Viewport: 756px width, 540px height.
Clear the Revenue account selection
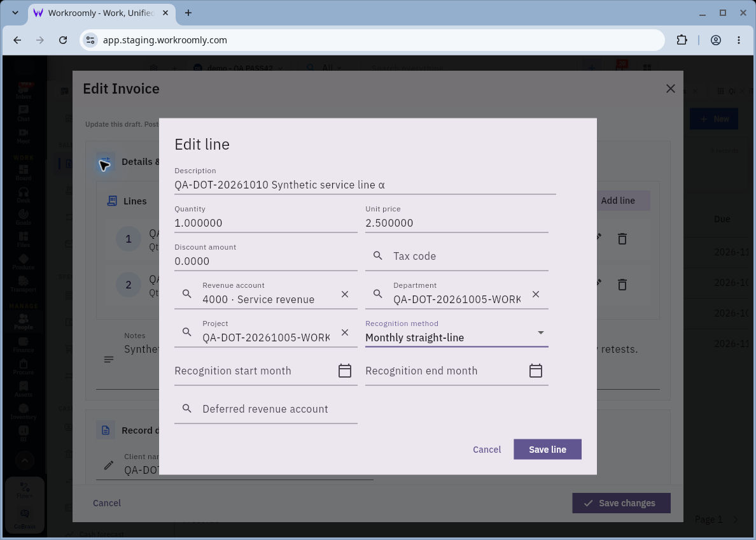pos(345,294)
